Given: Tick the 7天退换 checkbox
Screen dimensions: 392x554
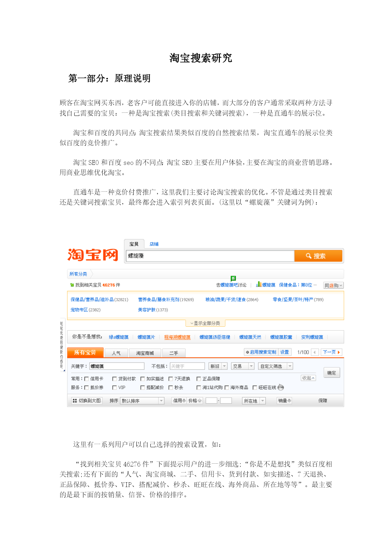Looking at the screenshot, I should (171, 379).
